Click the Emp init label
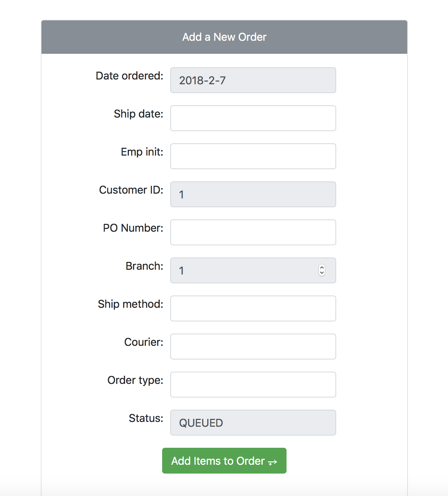The image size is (448, 496). tap(142, 152)
